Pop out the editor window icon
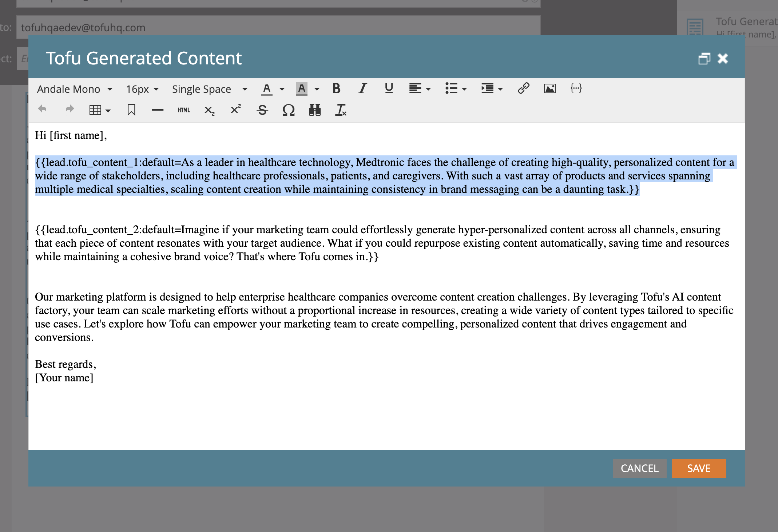778x532 pixels. tap(704, 58)
